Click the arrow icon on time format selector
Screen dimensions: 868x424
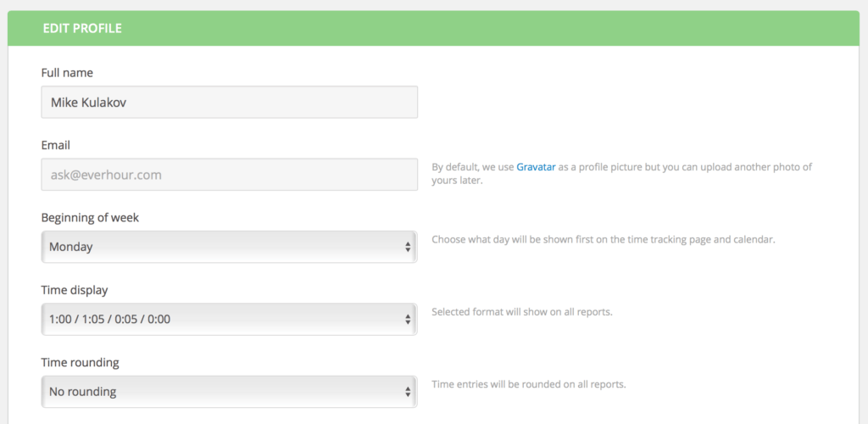point(408,320)
